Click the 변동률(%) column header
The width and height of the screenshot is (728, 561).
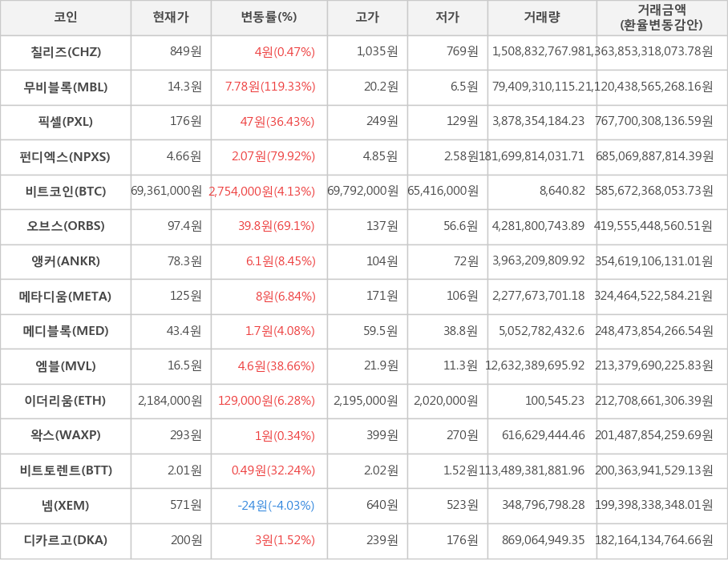click(269, 17)
